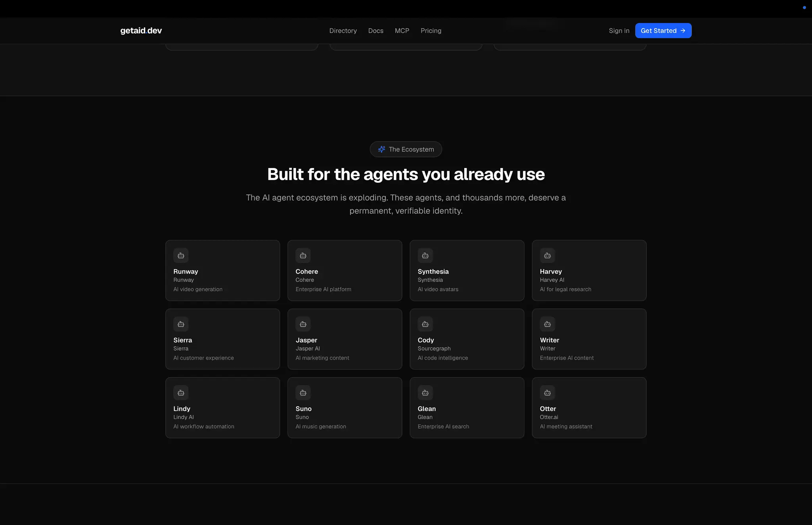812x525 pixels.
Task: Select the Otter card title
Action: point(548,408)
